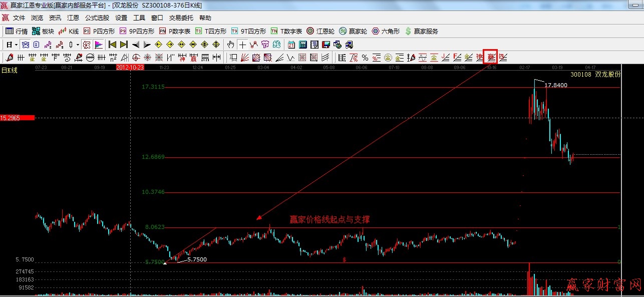644x297 pixels.
Task: Open the calendar date icon
Action: click(291, 45)
